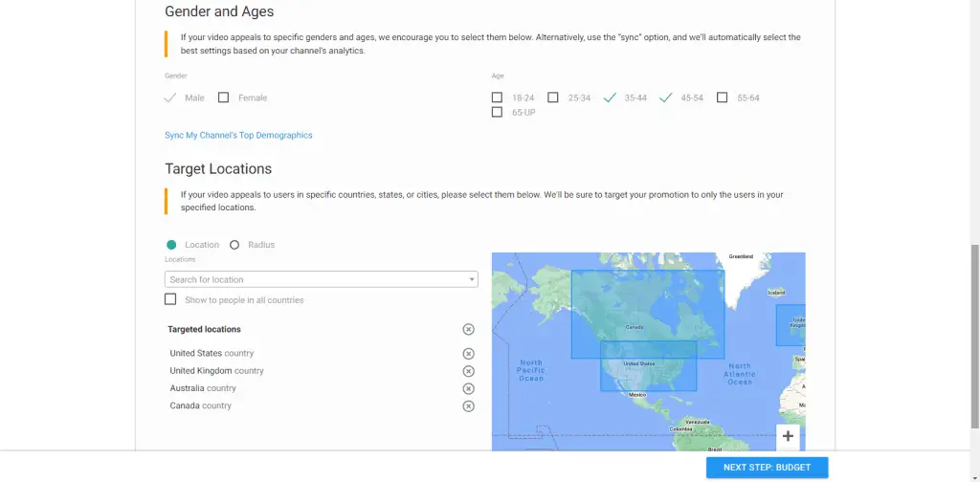Remove United Kingdom from targeted locations
This screenshot has height=482, width=980.
pos(468,371)
